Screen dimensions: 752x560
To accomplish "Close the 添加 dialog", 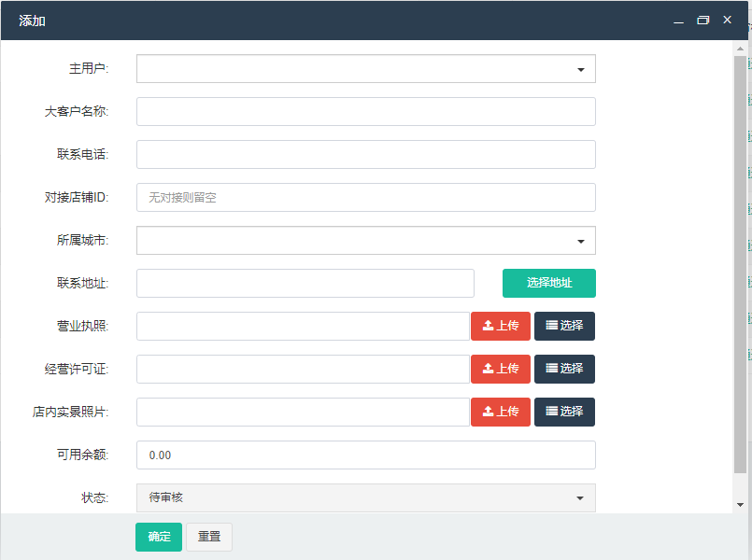I will click(727, 21).
